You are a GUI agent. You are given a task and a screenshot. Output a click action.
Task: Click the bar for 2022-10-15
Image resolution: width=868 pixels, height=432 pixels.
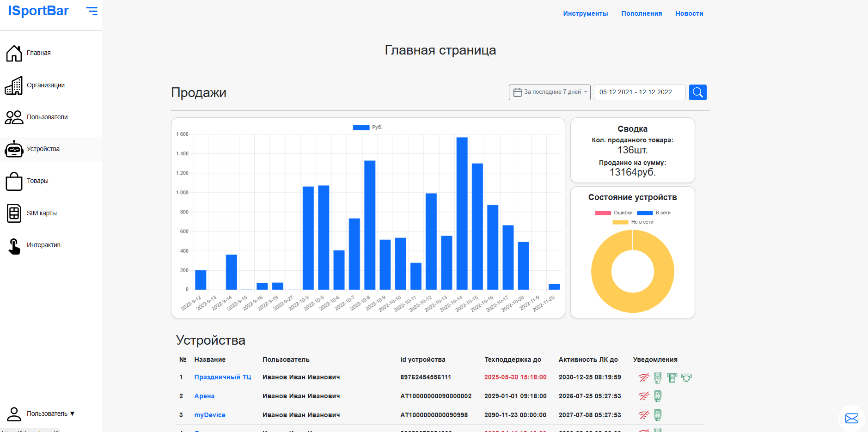[x=477, y=226]
